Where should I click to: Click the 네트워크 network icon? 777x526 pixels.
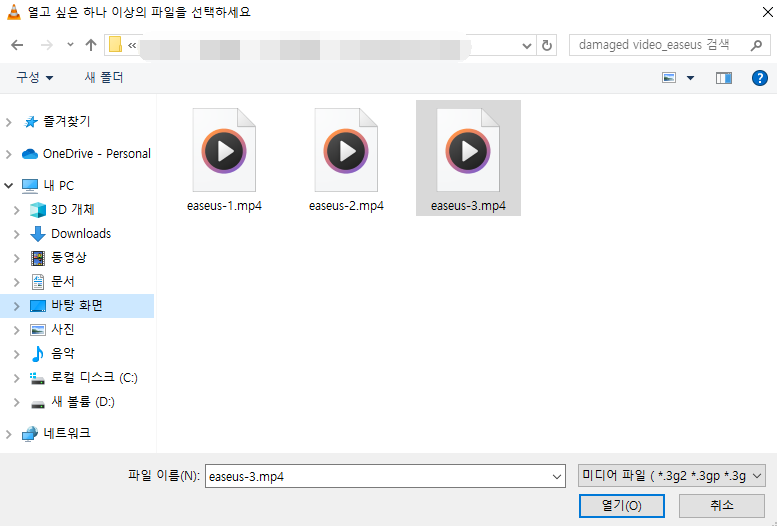(x=30, y=434)
